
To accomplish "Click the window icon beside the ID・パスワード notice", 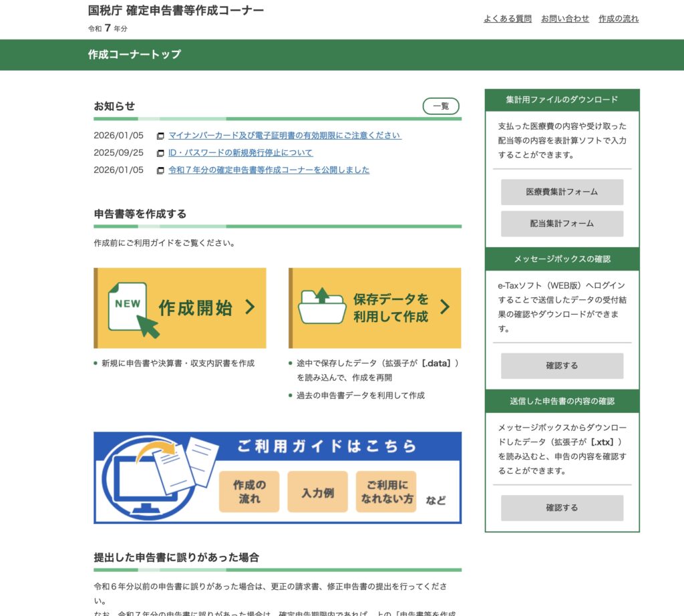I will [x=160, y=153].
